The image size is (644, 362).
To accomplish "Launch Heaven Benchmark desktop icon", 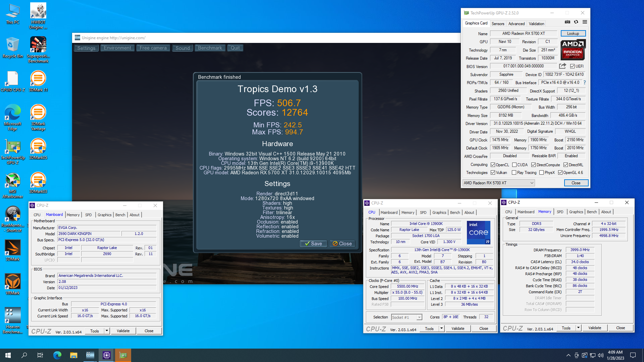I will click(12, 320).
